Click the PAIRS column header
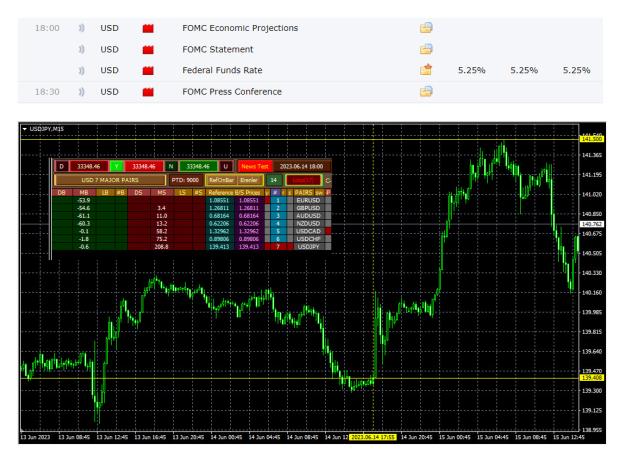Screen dimensions: 625x463 [x=304, y=192]
